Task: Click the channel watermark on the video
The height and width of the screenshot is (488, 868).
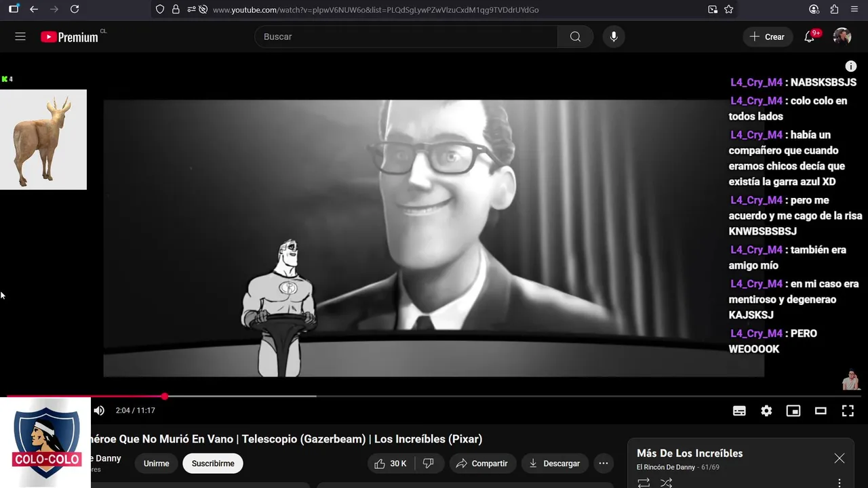Action: (x=850, y=380)
